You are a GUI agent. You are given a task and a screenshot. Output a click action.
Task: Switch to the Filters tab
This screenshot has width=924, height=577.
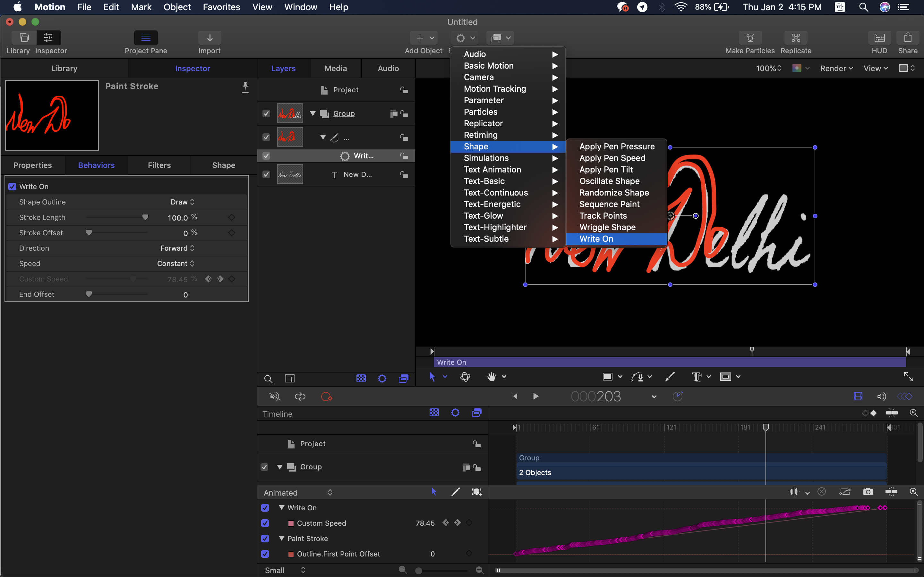click(159, 165)
